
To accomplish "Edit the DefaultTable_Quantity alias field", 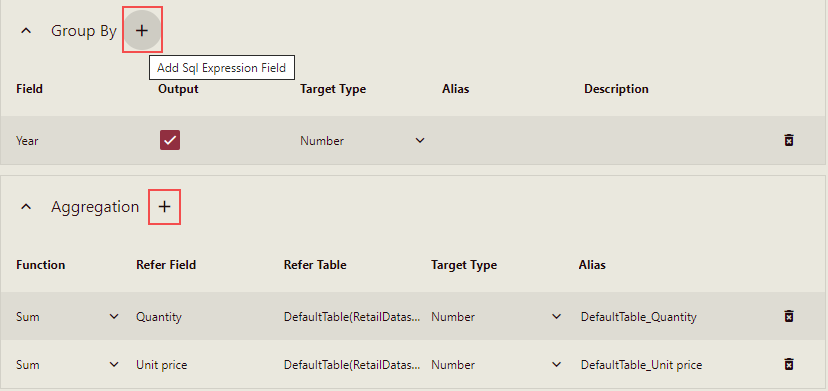I will click(638, 317).
